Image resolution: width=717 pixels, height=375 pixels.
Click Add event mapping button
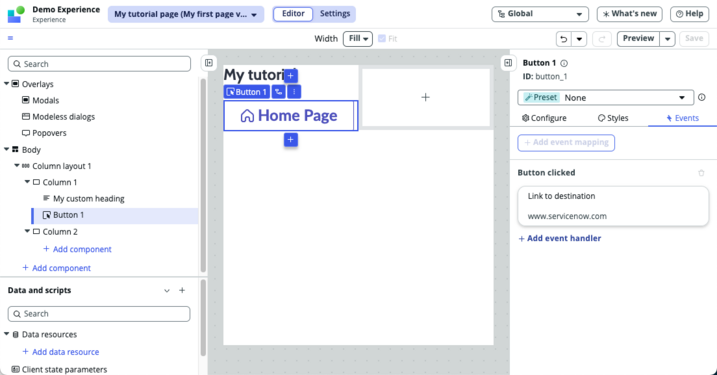(x=566, y=143)
